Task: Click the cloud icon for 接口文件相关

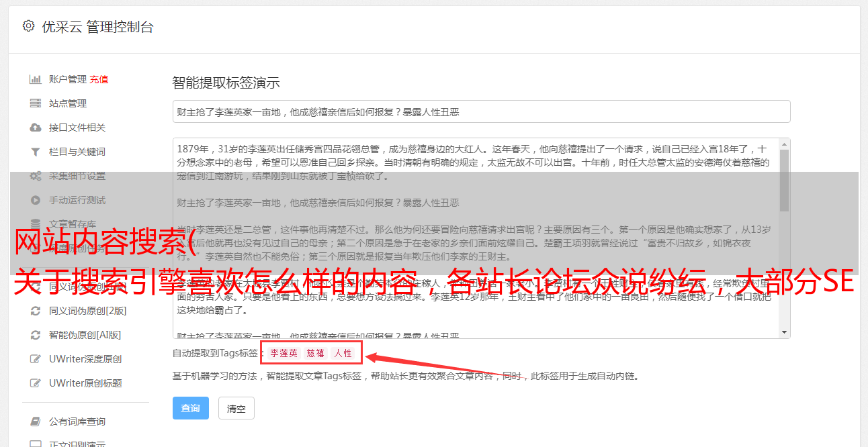Action: [x=36, y=128]
